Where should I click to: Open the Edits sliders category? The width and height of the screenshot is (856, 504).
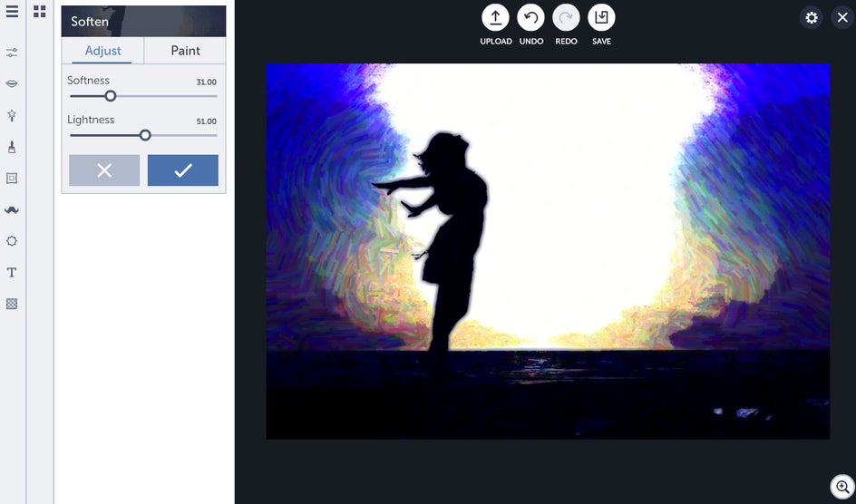tap(12, 53)
